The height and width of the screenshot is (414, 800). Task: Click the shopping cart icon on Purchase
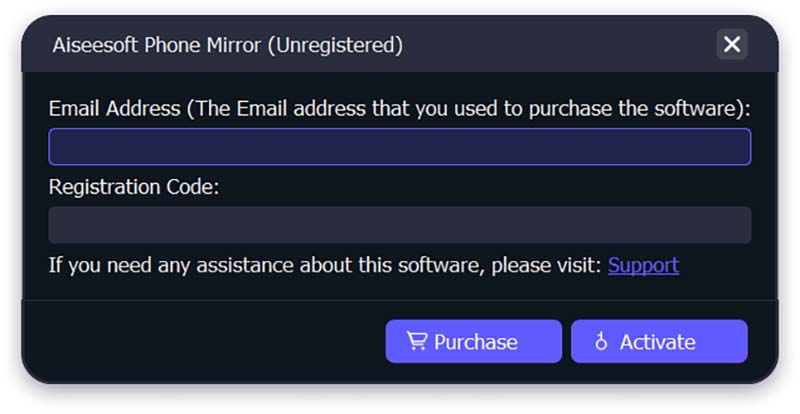coord(417,341)
